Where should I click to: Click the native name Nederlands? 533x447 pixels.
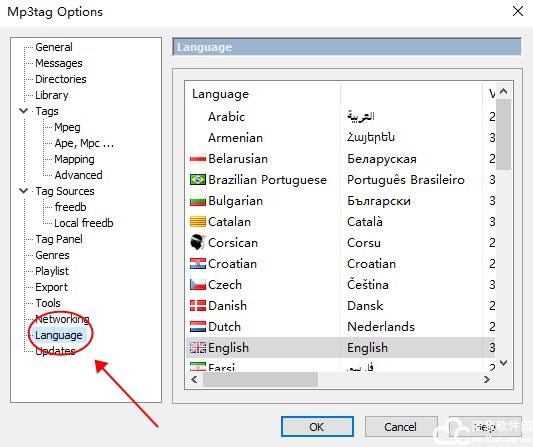coord(381,327)
